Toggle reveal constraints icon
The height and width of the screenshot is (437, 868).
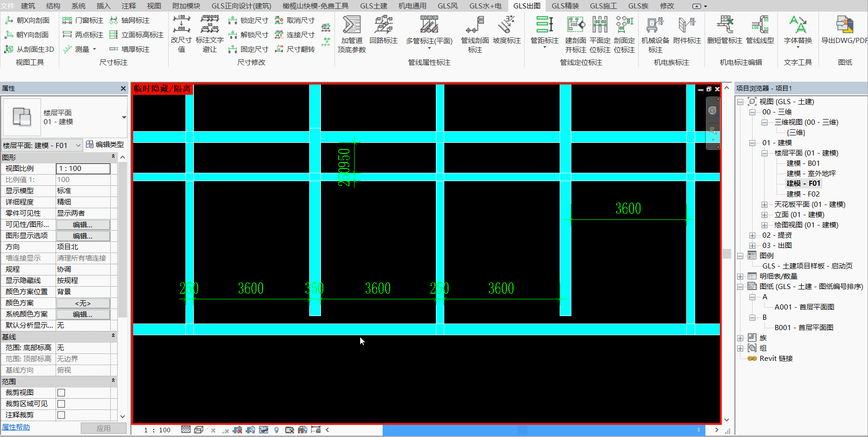[x=316, y=430]
